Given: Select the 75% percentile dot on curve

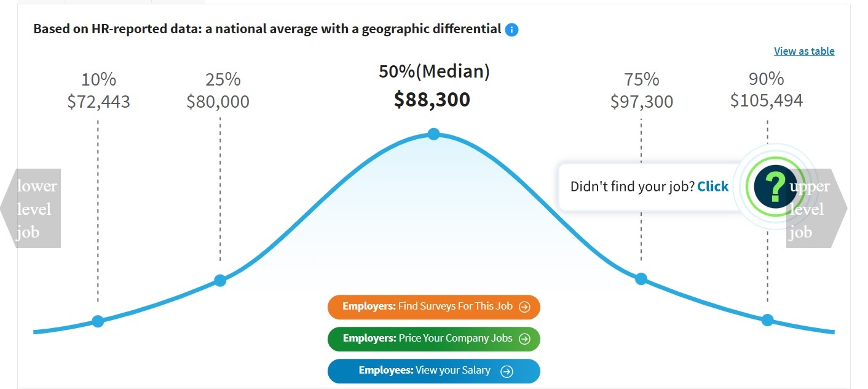Looking at the screenshot, I should [641, 279].
